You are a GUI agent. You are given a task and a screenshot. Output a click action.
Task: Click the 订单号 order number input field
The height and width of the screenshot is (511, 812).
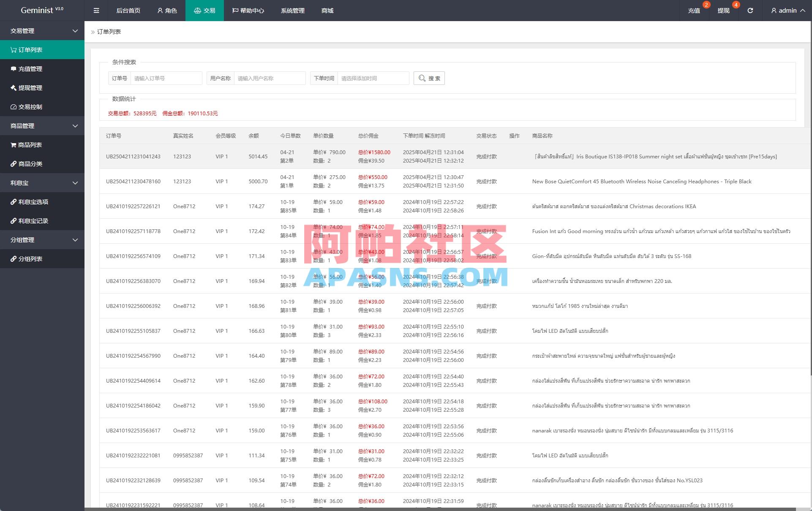[166, 78]
